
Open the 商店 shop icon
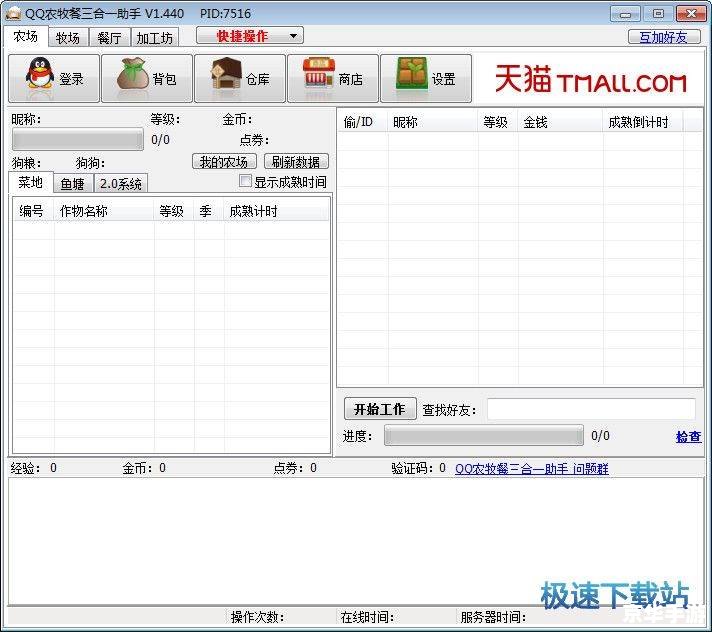[x=333, y=79]
